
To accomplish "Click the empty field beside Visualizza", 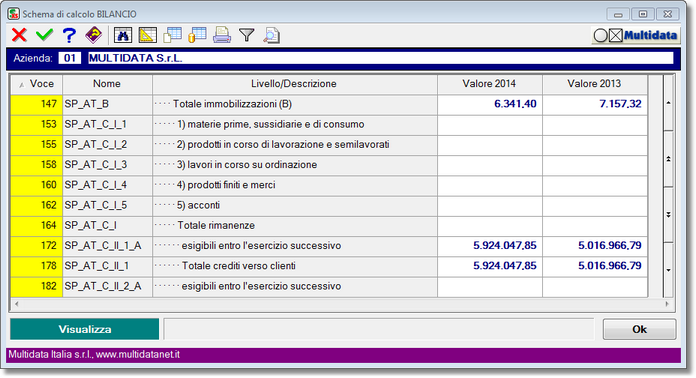I will click(379, 329).
